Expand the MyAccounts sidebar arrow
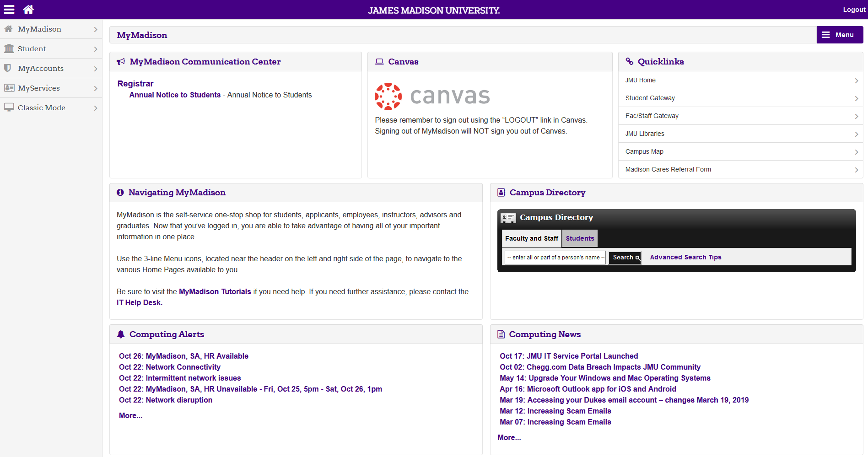This screenshot has height=457, width=868. 96,69
